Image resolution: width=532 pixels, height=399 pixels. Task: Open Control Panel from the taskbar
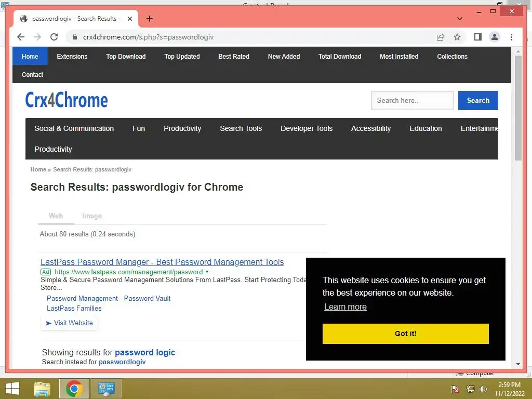tap(106, 389)
